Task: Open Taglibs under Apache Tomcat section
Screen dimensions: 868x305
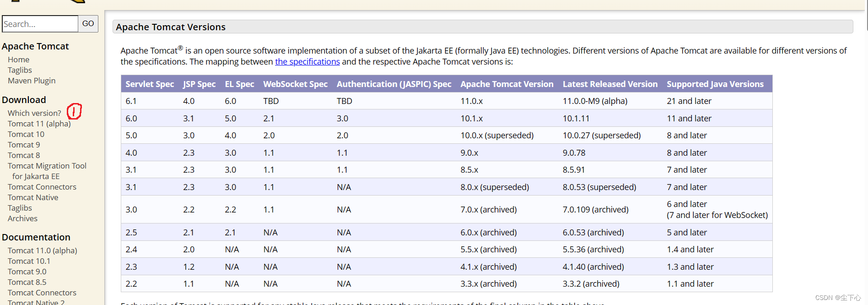Action: coord(20,70)
